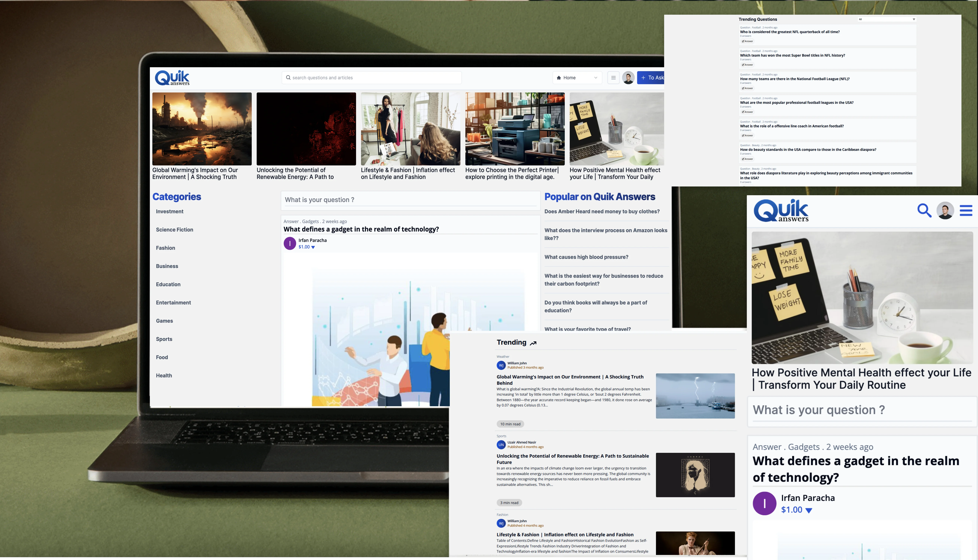
Task: Expand the mobile $1.00 price dropdown
Action: click(809, 510)
